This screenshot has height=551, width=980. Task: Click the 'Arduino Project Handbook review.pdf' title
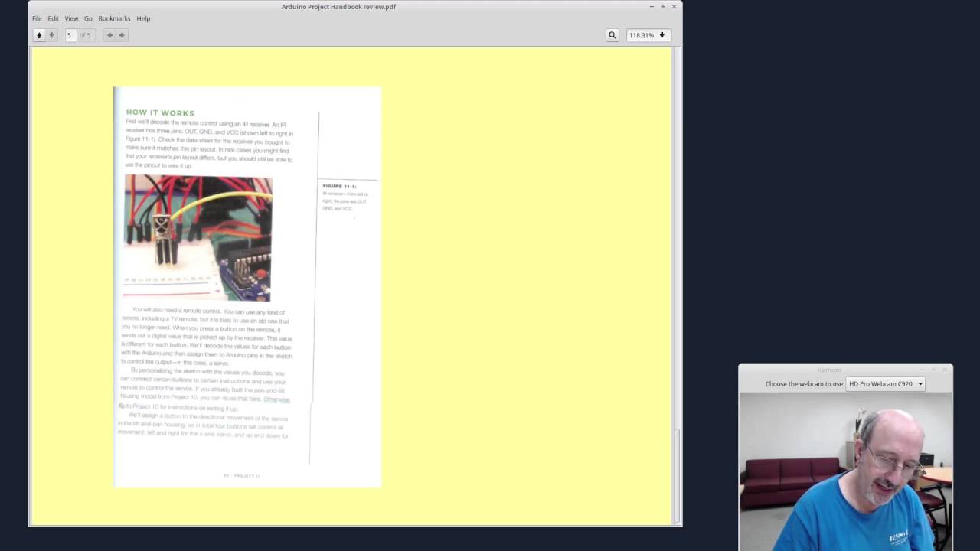338,7
